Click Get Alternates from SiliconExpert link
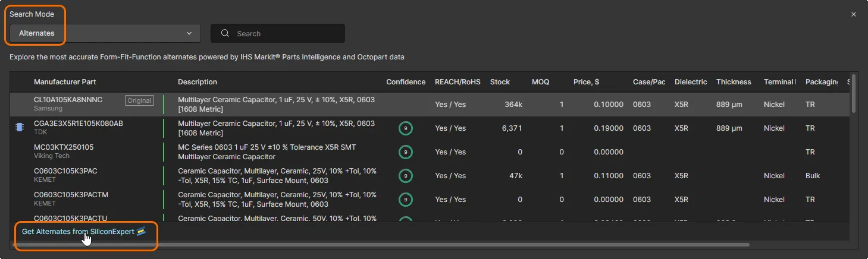 [x=79, y=232]
